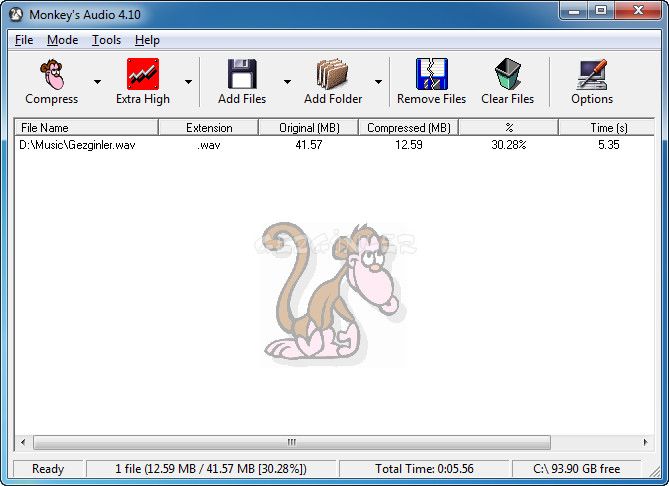Minimize the Monkey's Audio window
669x486 pixels.
click(574, 11)
